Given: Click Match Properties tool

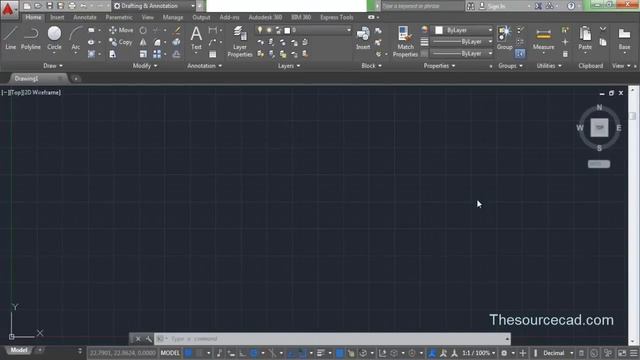Looking at the screenshot, I should pyautogui.click(x=405, y=42).
